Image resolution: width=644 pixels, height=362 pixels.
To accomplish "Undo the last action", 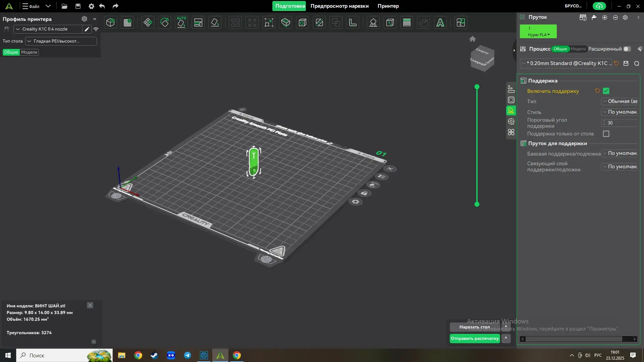I will tap(102, 6).
